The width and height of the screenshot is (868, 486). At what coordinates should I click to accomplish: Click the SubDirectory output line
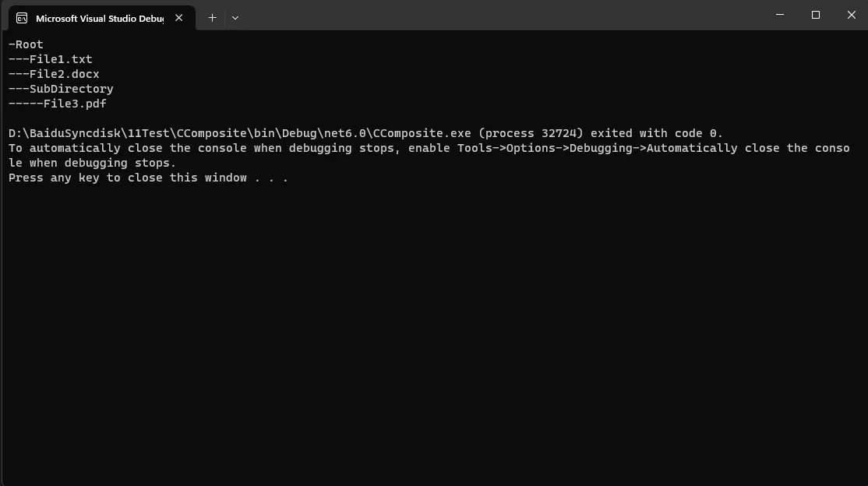point(61,89)
